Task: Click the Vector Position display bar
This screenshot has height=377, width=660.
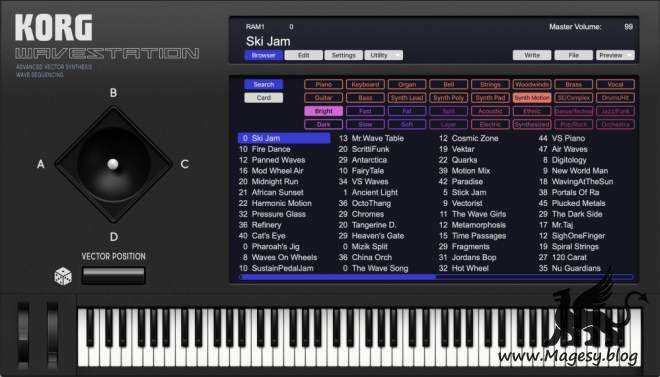Action: tap(113, 276)
